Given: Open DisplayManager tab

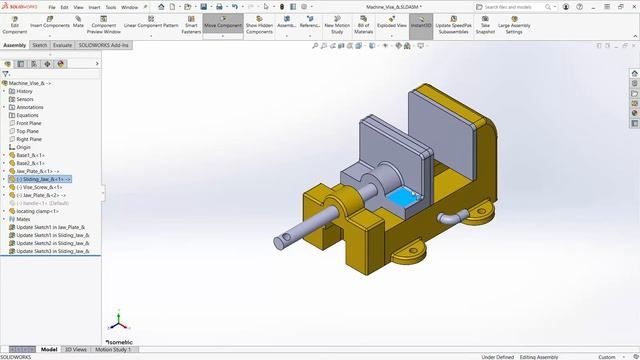Looking at the screenshot, I should coord(61,64).
